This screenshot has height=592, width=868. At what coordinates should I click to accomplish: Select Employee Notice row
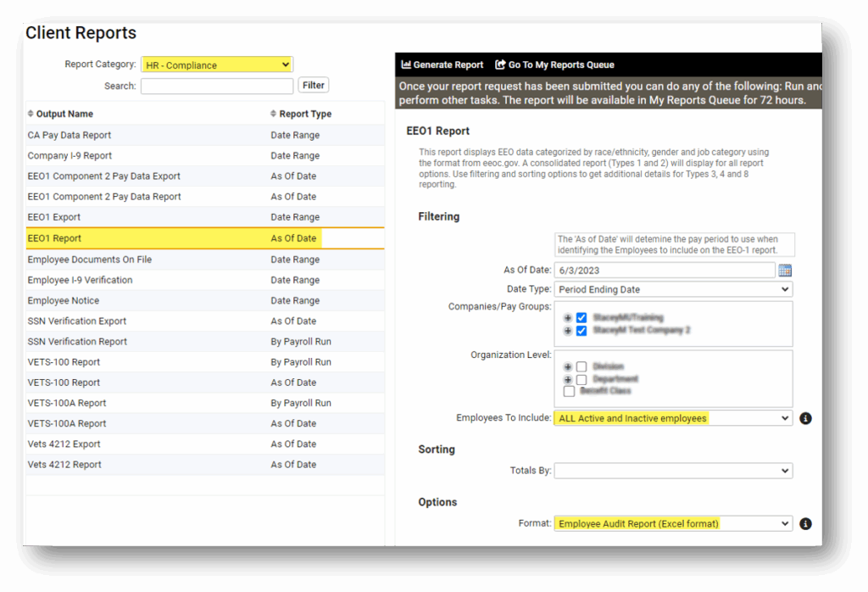click(x=205, y=300)
